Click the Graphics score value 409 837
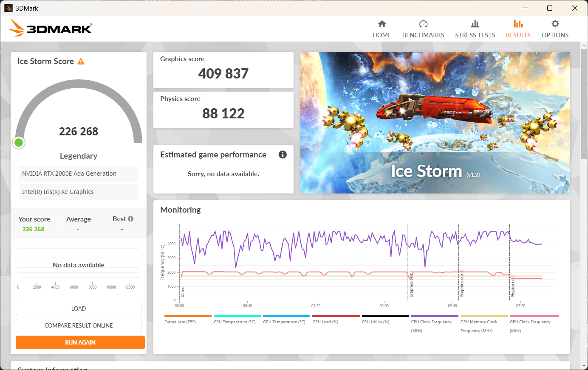Image resolution: width=588 pixels, height=370 pixels. click(223, 74)
